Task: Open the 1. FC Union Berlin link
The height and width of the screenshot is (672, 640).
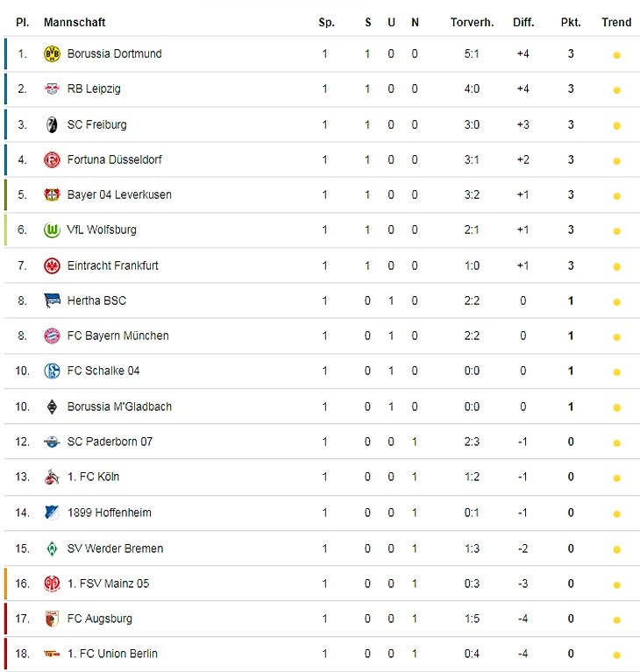Action: [112, 654]
